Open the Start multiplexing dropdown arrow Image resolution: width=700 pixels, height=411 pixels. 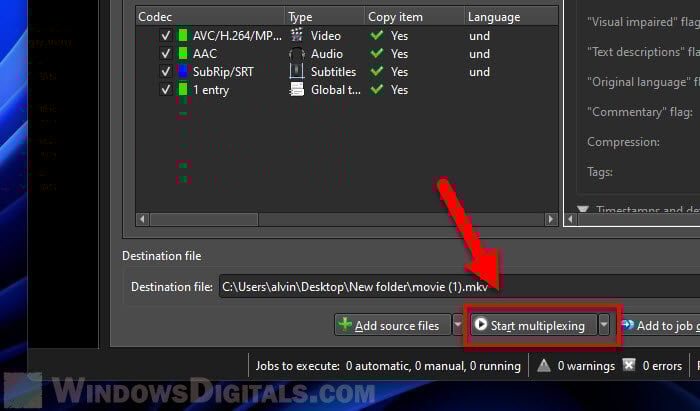(604, 325)
